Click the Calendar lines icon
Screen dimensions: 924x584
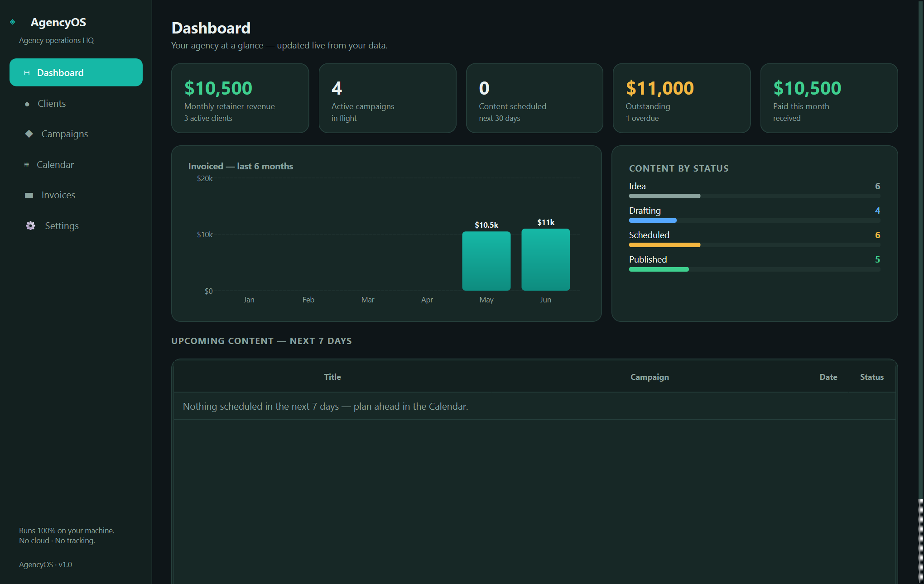coord(27,165)
